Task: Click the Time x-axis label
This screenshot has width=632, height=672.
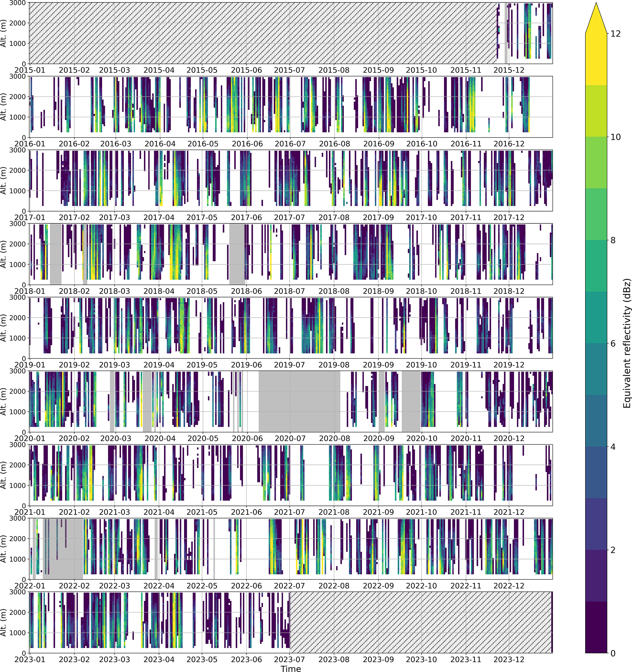Action: [x=290, y=668]
